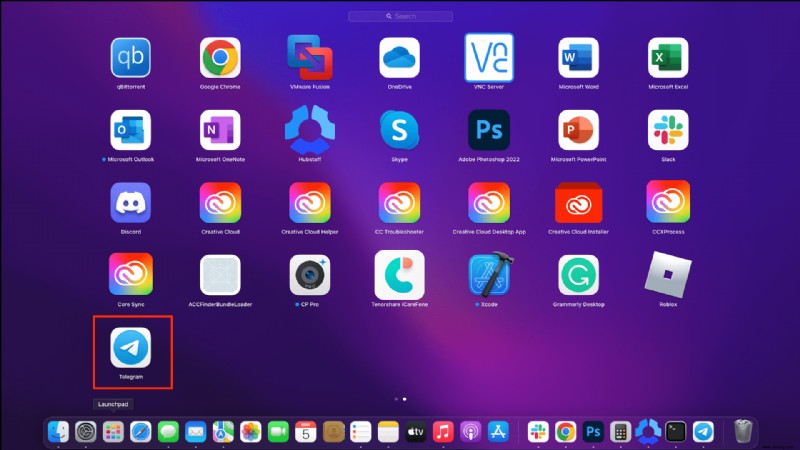Open Reminders in the Dock
800x450 pixels.
[361, 432]
